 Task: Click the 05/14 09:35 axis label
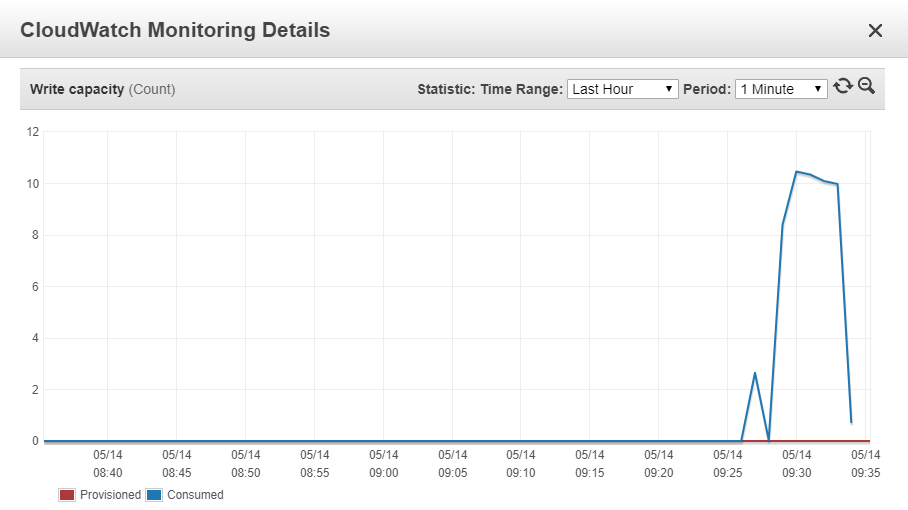866,464
